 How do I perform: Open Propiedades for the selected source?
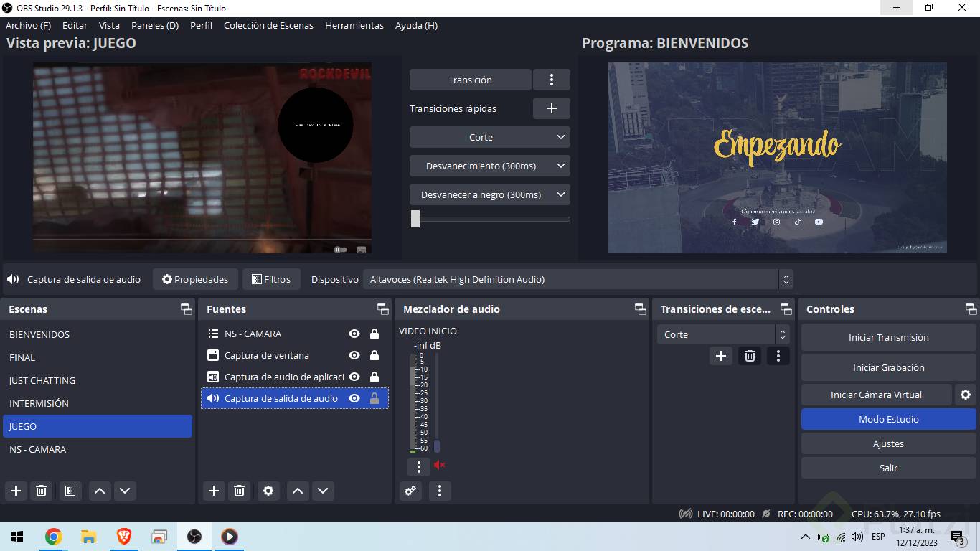coord(195,279)
